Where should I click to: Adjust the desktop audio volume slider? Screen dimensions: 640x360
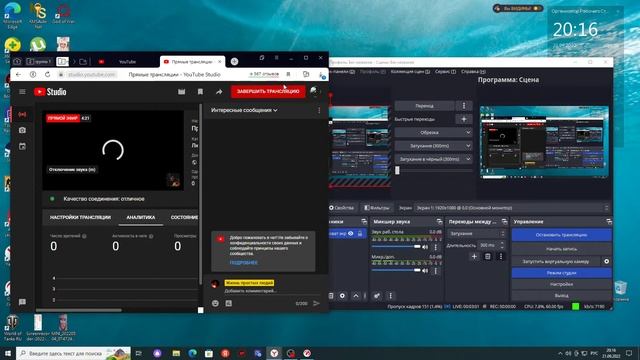pyautogui.click(x=396, y=247)
